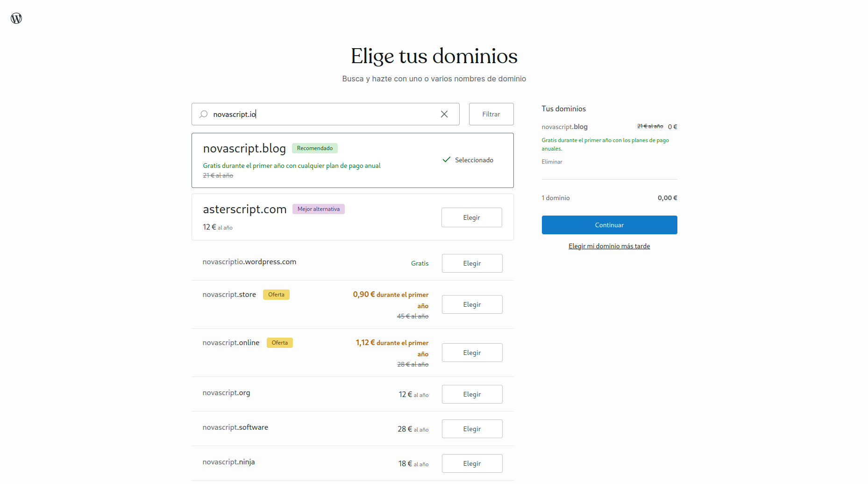Click the asterscript.com domain name

coord(244,209)
